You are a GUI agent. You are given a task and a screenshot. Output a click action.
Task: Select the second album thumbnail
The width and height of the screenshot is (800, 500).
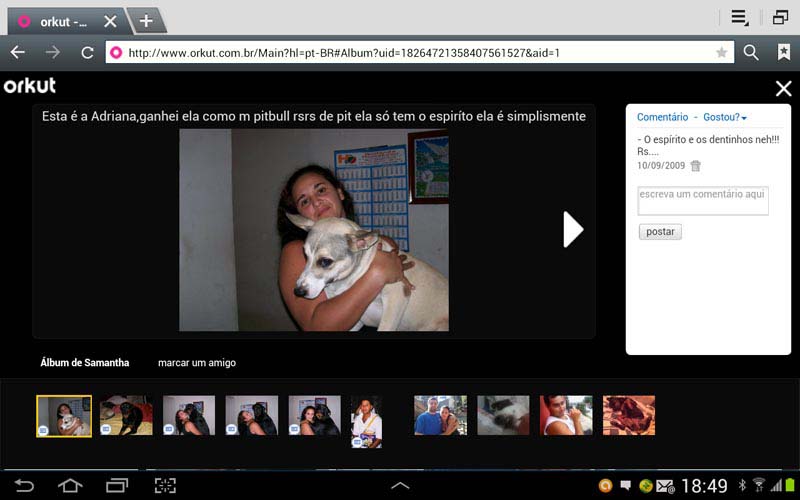pos(127,415)
